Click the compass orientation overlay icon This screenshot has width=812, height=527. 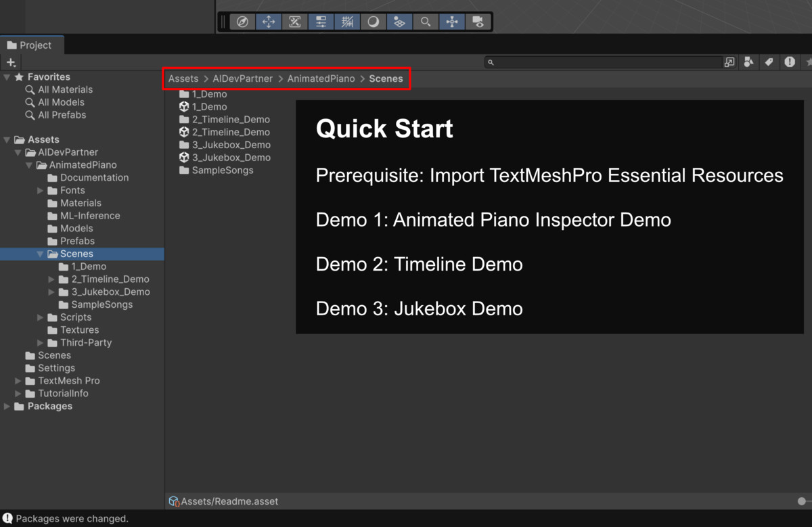click(x=242, y=22)
